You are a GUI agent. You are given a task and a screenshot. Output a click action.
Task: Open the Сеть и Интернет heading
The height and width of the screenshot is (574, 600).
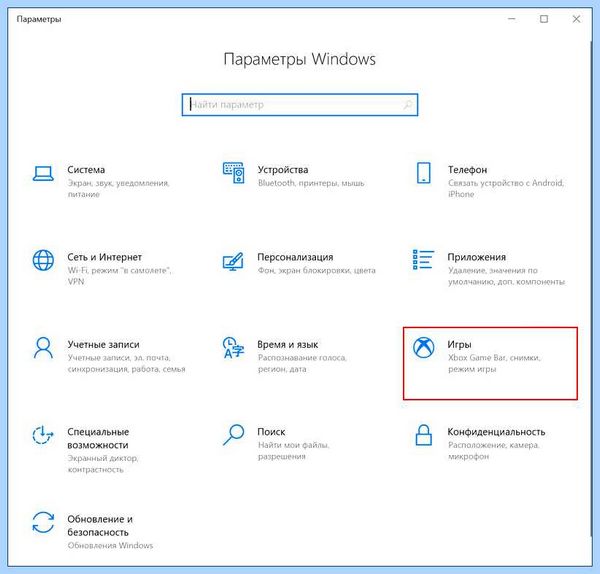pos(104,257)
